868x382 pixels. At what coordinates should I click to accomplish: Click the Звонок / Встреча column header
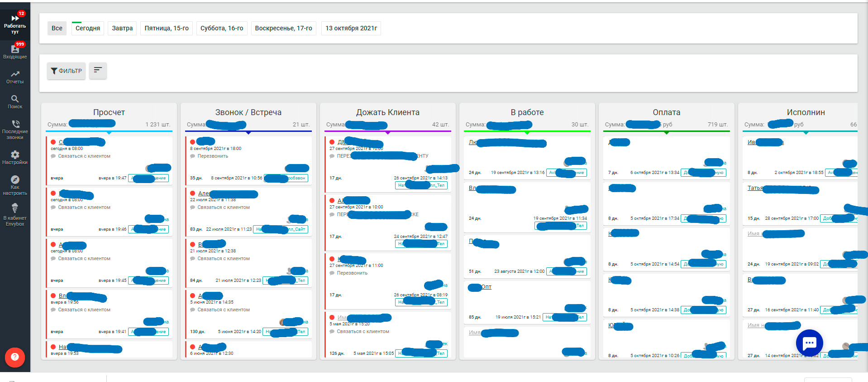[x=248, y=112]
